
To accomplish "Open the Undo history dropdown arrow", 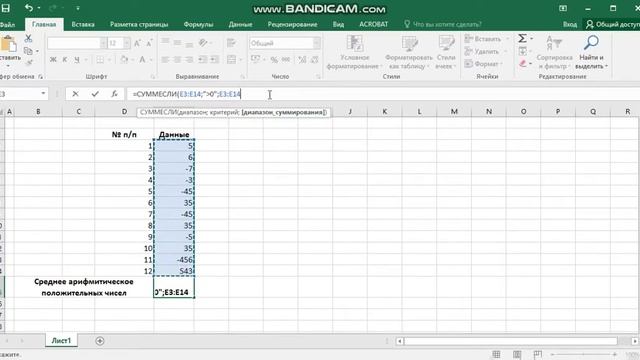I will tap(39, 8).
